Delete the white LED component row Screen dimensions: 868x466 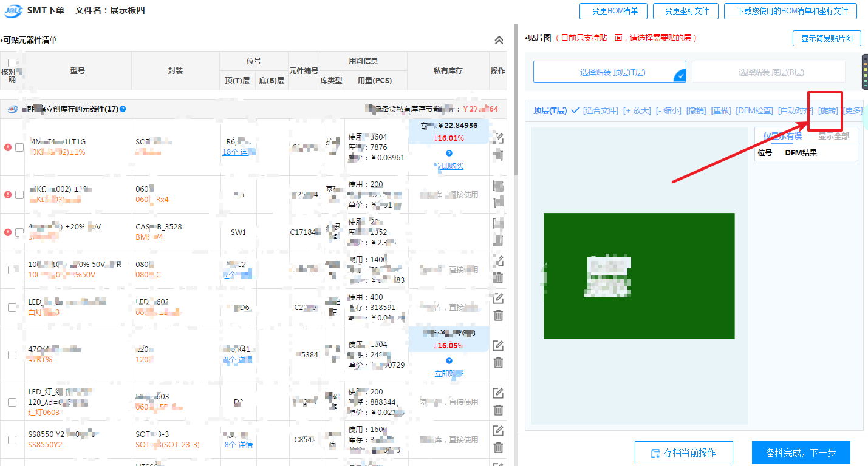(x=498, y=315)
